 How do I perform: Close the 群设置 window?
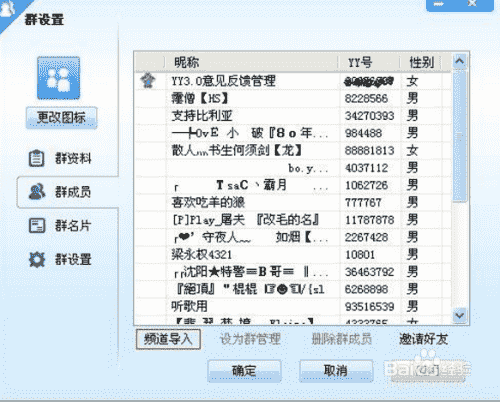473,4
